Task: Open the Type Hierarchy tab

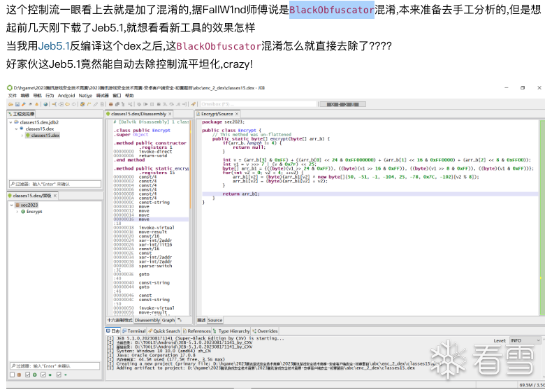Action: pos(231,331)
